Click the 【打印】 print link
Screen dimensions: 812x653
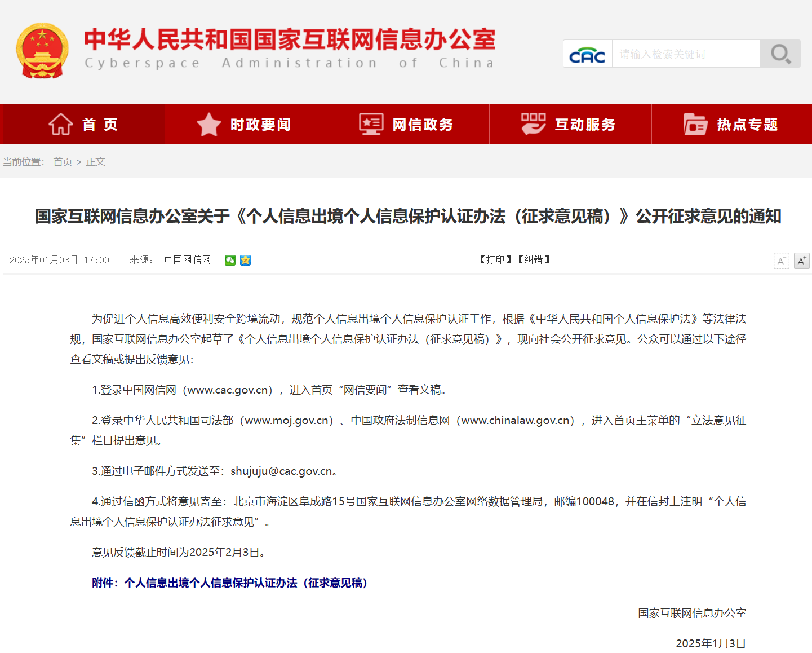[496, 259]
